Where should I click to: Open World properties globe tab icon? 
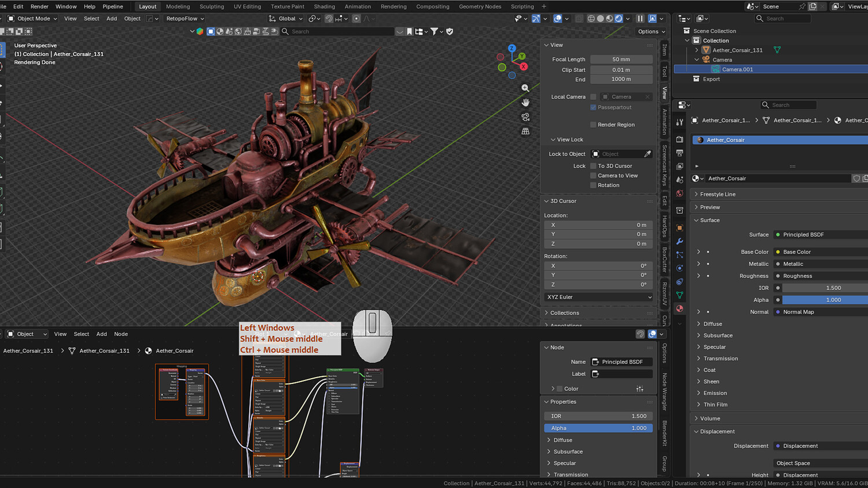coord(679,193)
